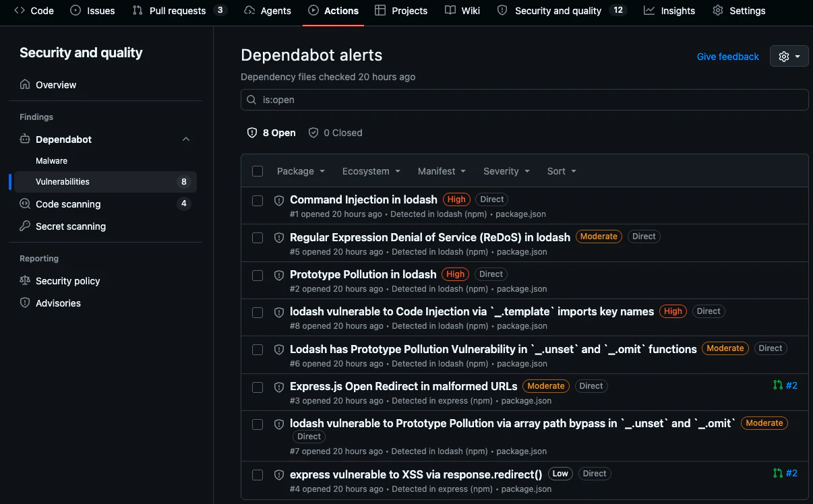Open the Severity filter dropdown
This screenshot has height=504, width=813.
coord(506,171)
